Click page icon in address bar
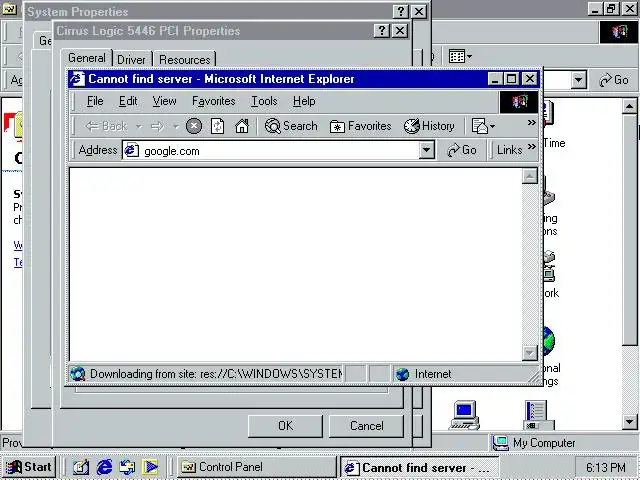This screenshot has height=480, width=640. coord(131,150)
